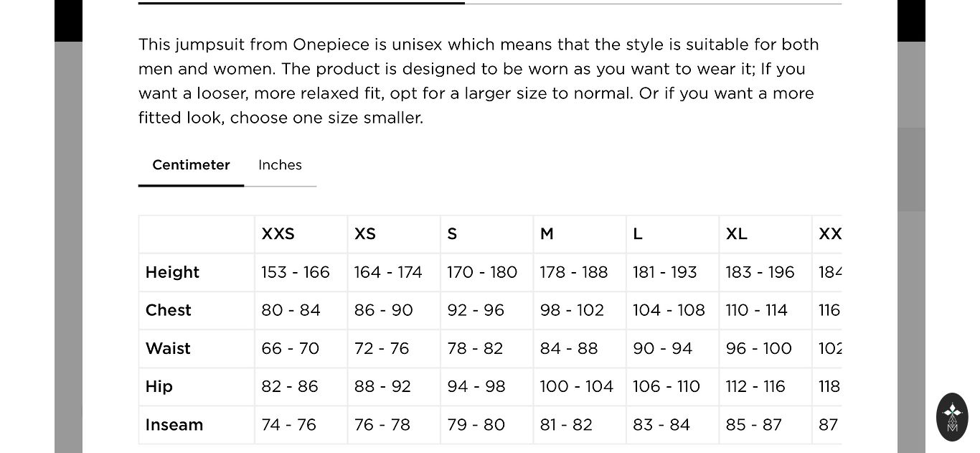Switch to the Inches tab

pyautogui.click(x=280, y=165)
